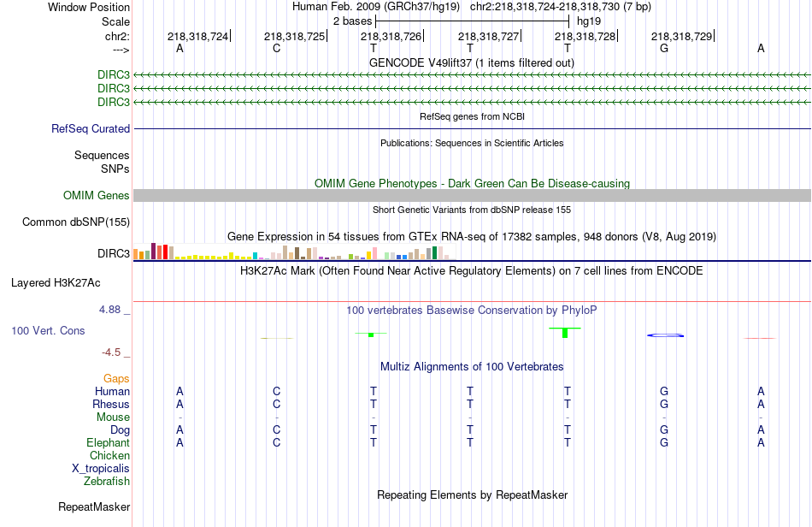812x527 pixels.
Task: Click base C in the ruler sequence row
Action: click(277, 48)
